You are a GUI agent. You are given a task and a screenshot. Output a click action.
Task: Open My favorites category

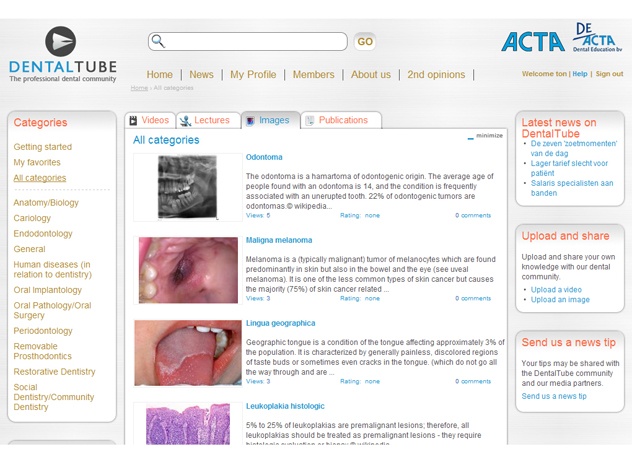[x=37, y=162]
